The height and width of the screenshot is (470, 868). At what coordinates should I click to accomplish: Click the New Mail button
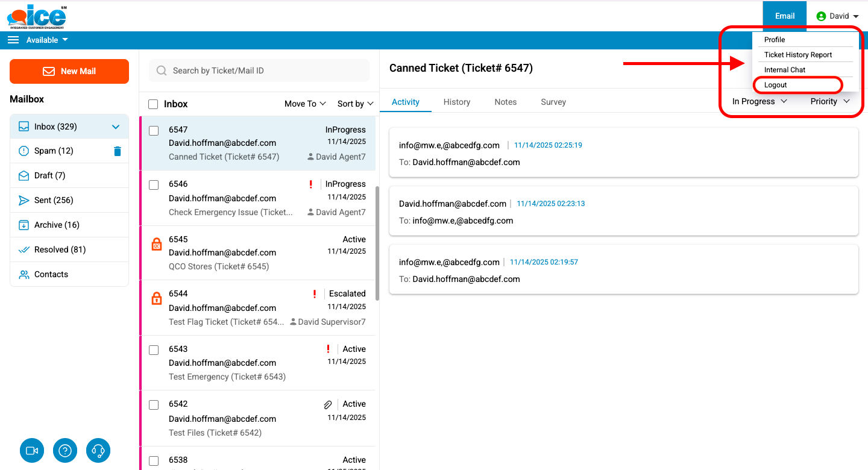(69, 71)
